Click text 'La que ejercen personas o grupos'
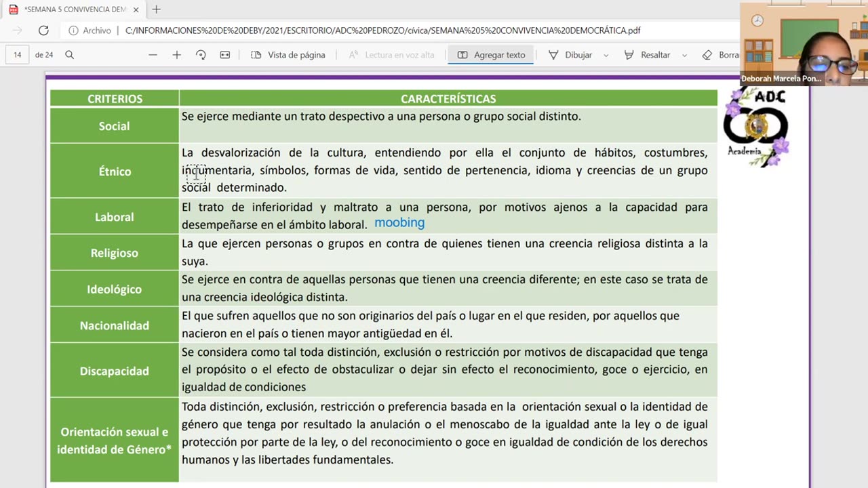Image resolution: width=868 pixels, height=488 pixels. point(272,244)
